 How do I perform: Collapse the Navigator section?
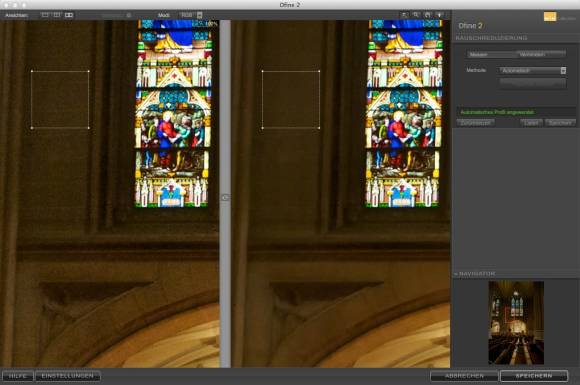[456, 274]
